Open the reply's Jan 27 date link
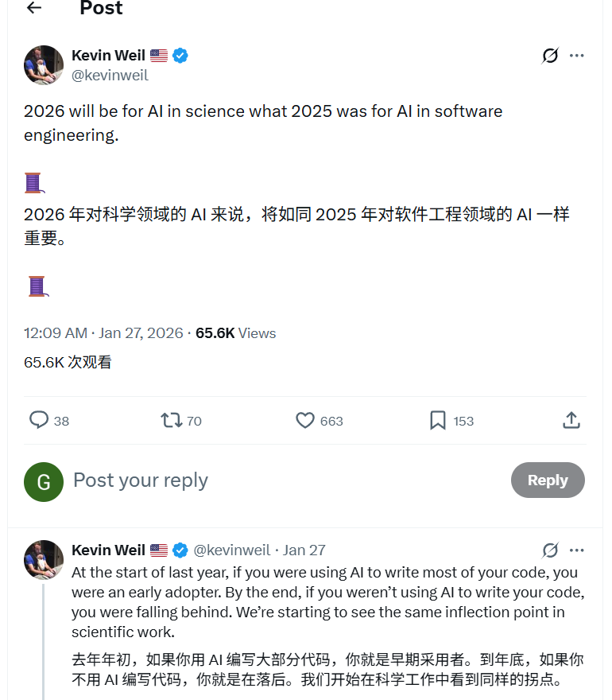The image size is (612, 700). point(304,550)
